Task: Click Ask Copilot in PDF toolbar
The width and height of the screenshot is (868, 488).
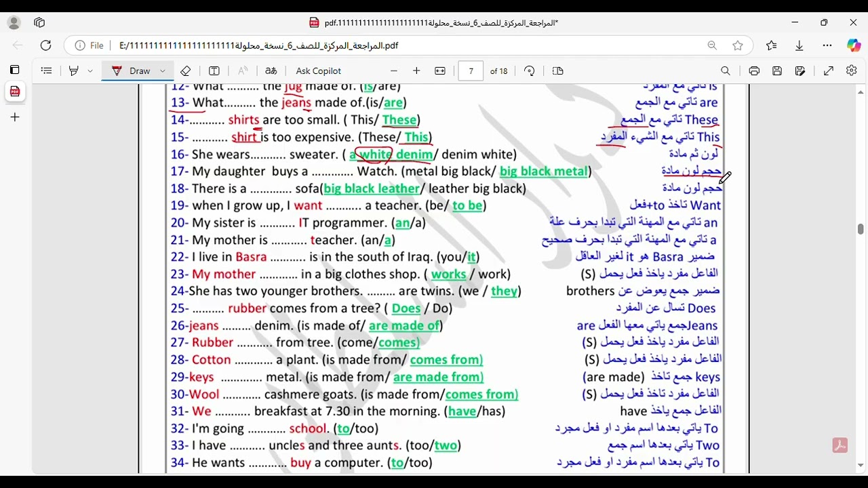Action: tap(318, 70)
